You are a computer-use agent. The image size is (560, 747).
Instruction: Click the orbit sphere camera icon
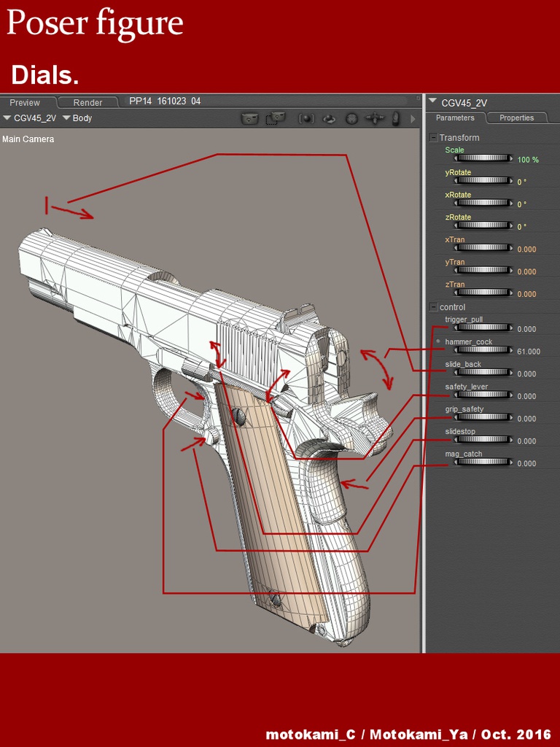point(329,119)
